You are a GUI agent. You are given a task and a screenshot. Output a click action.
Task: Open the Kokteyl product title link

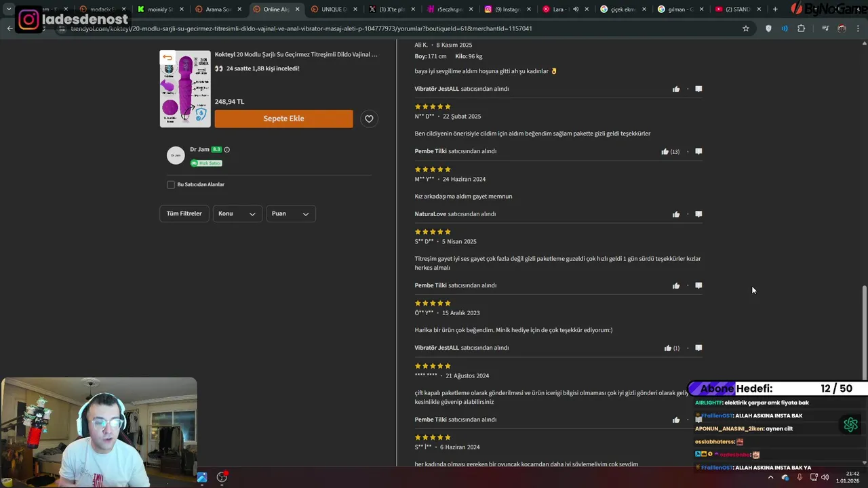pyautogui.click(x=296, y=54)
